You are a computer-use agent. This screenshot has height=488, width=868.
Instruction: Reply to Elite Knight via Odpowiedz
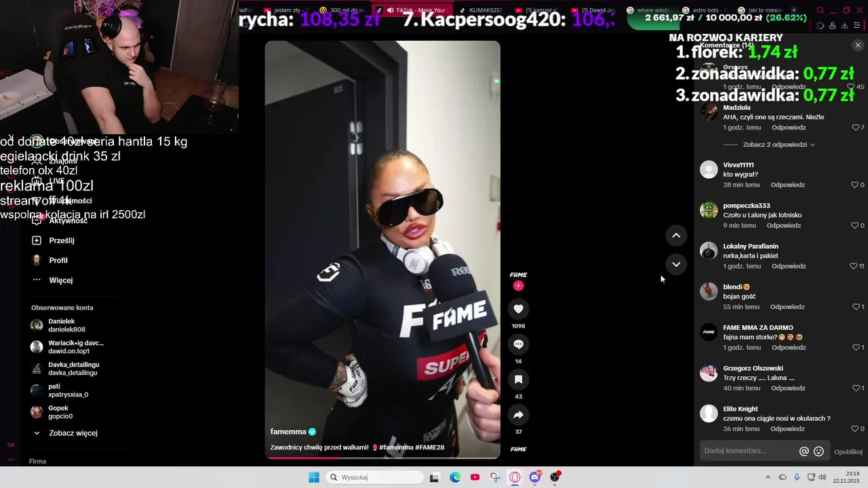(787, 428)
